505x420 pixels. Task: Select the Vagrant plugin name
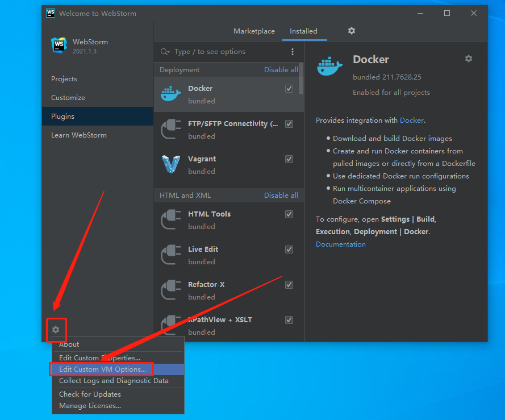[202, 159]
